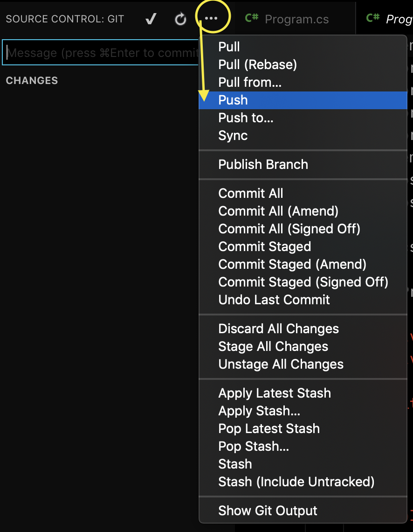Choose Sync from the Git menu
This screenshot has height=532, width=413.
pos(233,135)
